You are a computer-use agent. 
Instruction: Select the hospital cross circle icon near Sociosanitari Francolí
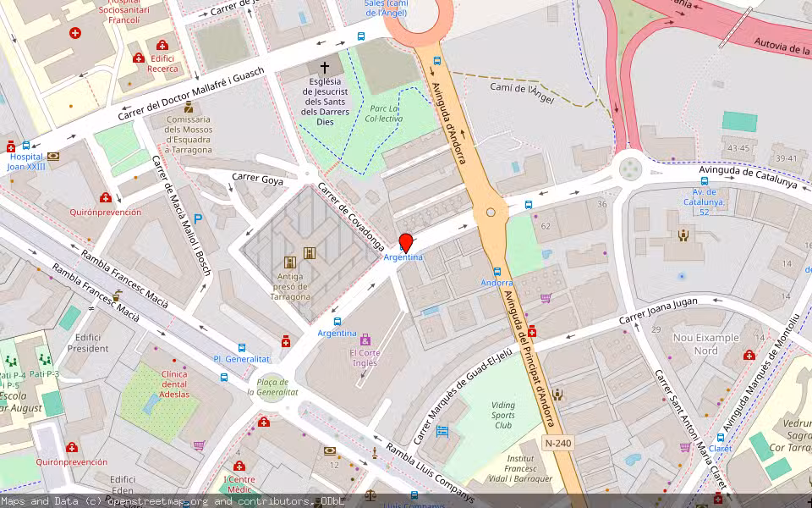click(75, 33)
